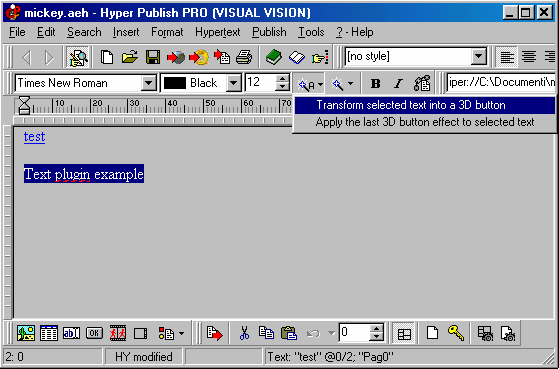The width and height of the screenshot is (559, 369).
Task: Toggle the layout grid view button
Action: tap(404, 333)
